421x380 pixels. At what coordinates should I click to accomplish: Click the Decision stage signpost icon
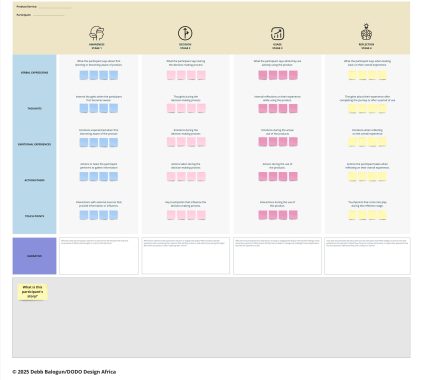click(x=185, y=33)
